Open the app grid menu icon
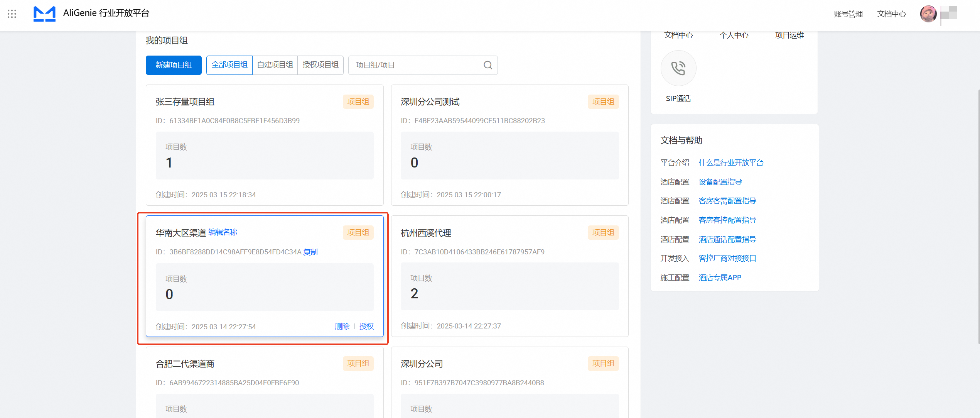 12,14
